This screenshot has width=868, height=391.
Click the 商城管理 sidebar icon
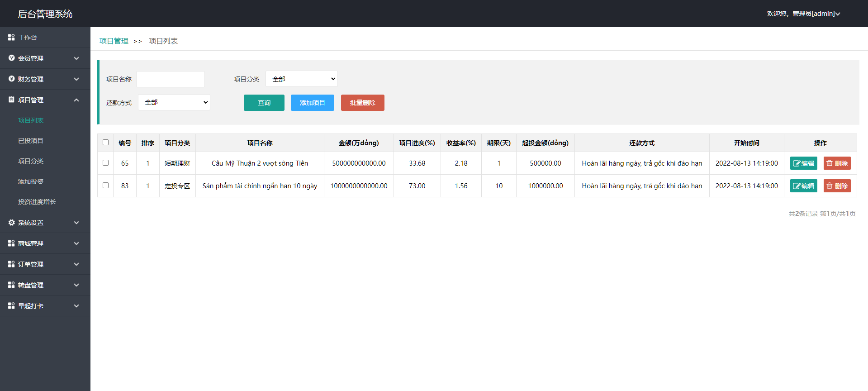pyautogui.click(x=11, y=243)
